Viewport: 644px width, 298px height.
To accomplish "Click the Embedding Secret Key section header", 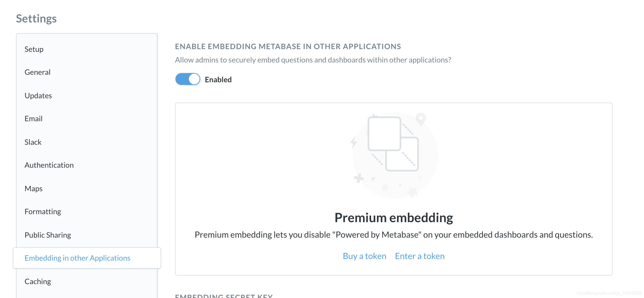I will pos(224,296).
